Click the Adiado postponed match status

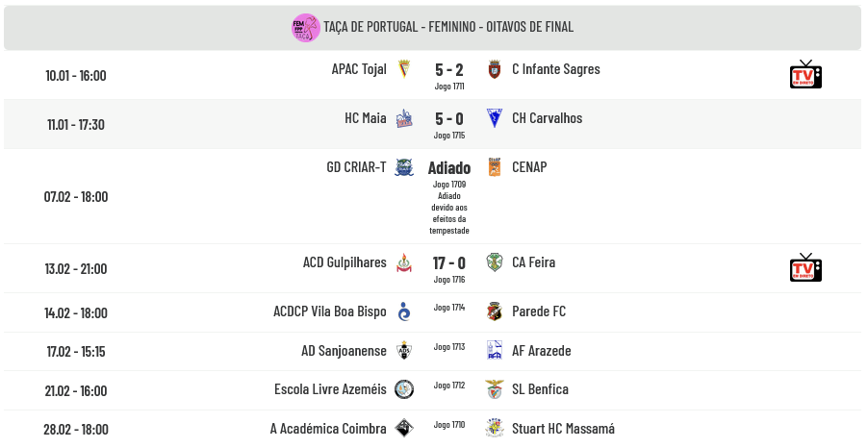(x=449, y=167)
